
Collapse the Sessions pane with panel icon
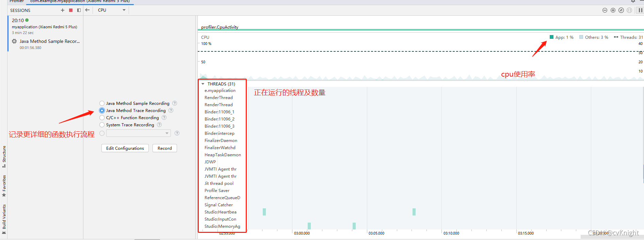tap(79, 10)
